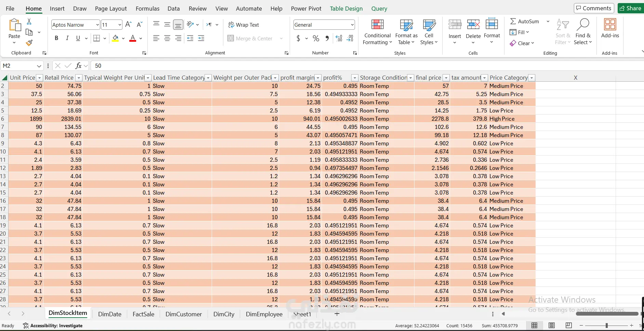Image resolution: width=644 pixels, height=331 pixels.
Task: Open Storage Condition filter dropdown
Action: (x=411, y=78)
